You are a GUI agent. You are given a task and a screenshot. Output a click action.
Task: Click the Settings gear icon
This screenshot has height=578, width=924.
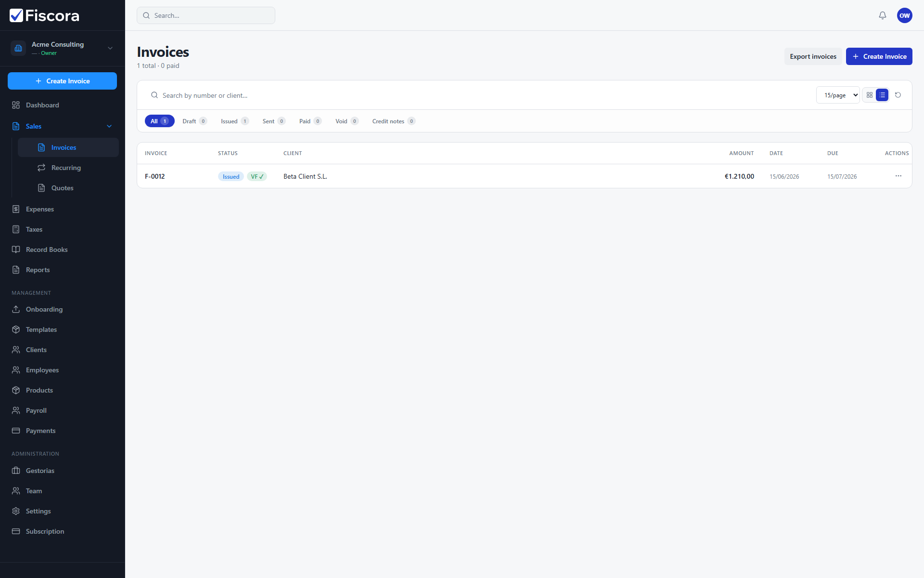16,511
